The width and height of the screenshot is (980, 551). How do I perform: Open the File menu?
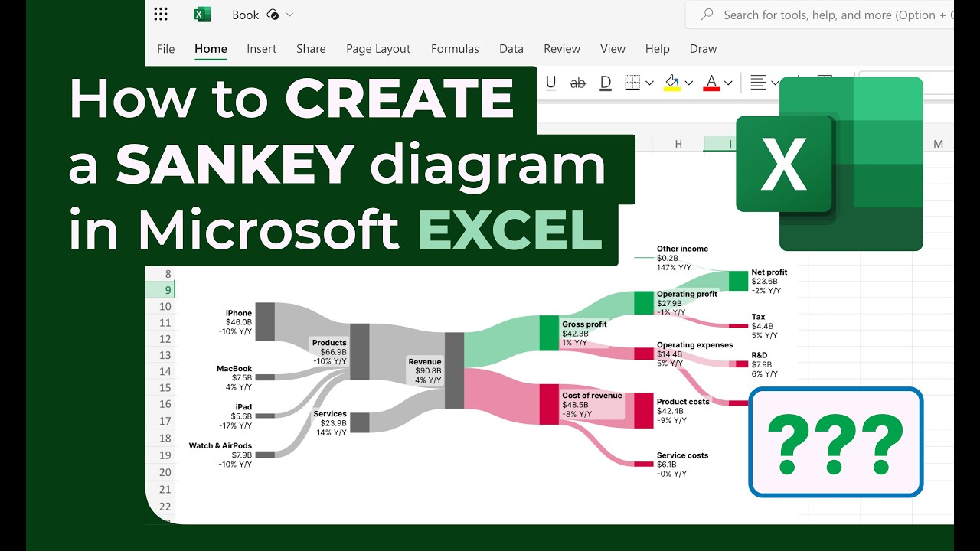point(165,48)
